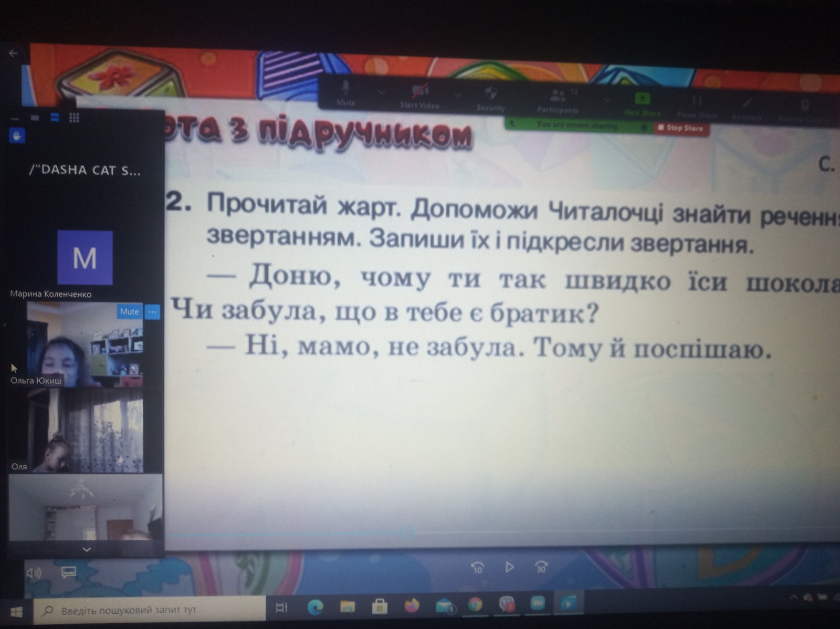
Task: Expand audio options arrow next to Mute
Action: click(382, 91)
